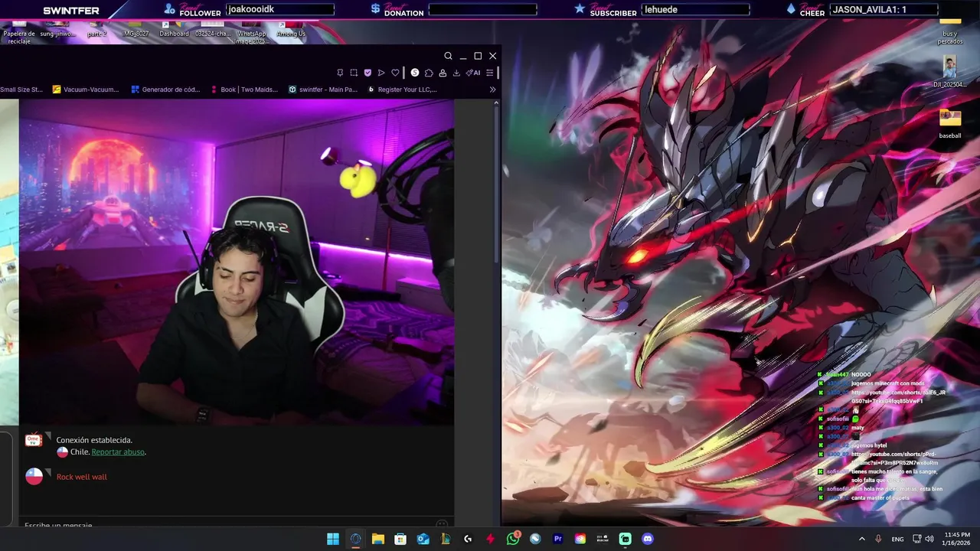Select the baseball desktop folder
This screenshot has height=551, width=980.
pos(950,124)
